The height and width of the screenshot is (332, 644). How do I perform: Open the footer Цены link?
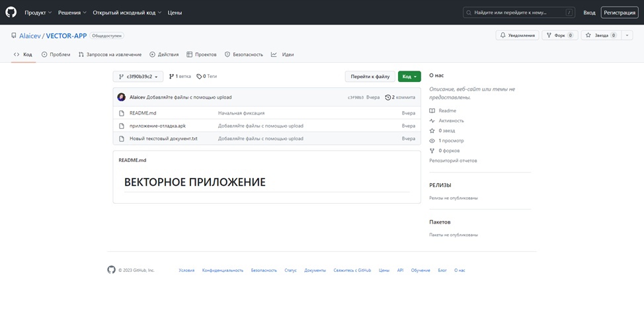tap(384, 270)
